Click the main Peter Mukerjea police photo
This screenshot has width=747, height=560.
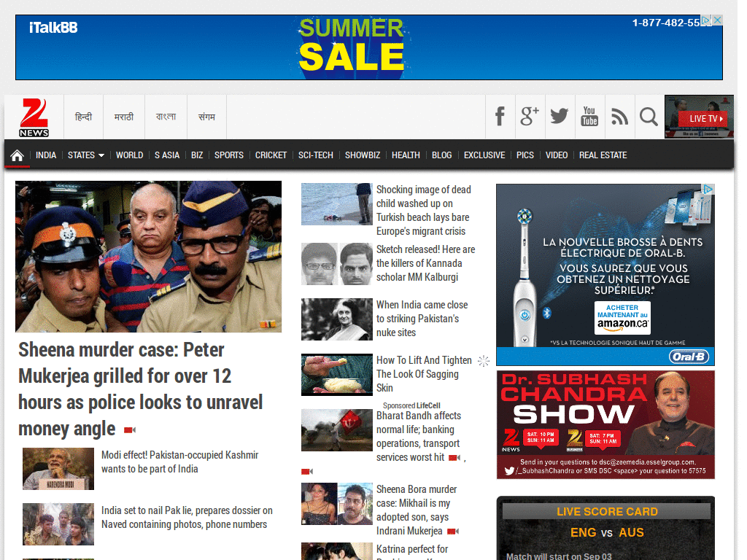coord(148,256)
